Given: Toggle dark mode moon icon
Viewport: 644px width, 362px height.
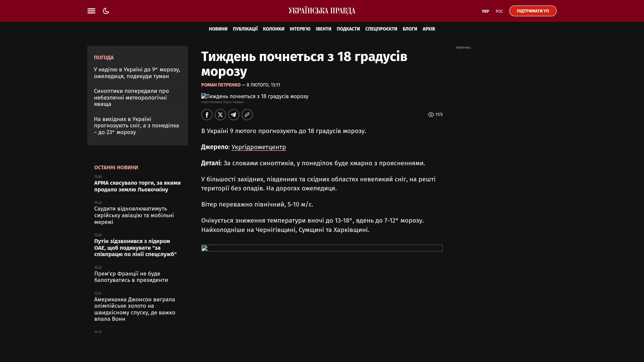Looking at the screenshot, I should (106, 11).
